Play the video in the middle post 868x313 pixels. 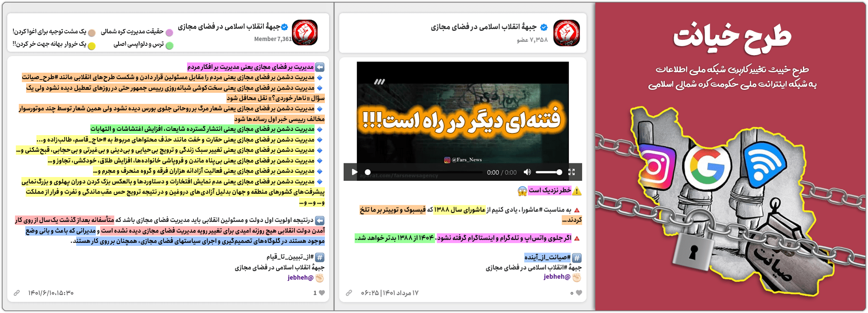[354, 172]
